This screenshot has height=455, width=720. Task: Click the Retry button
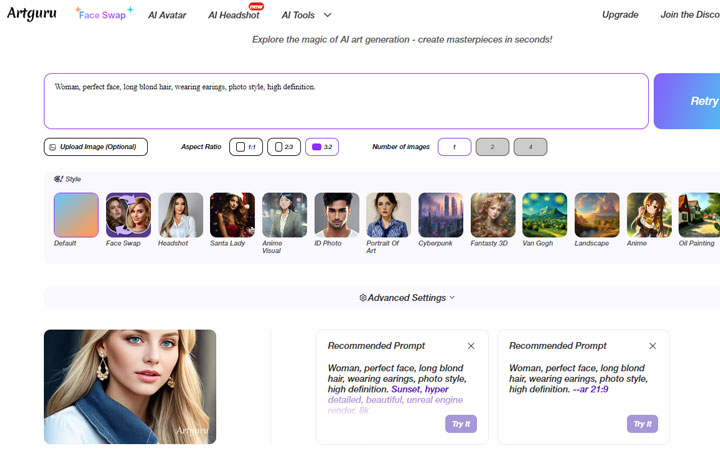(x=687, y=101)
